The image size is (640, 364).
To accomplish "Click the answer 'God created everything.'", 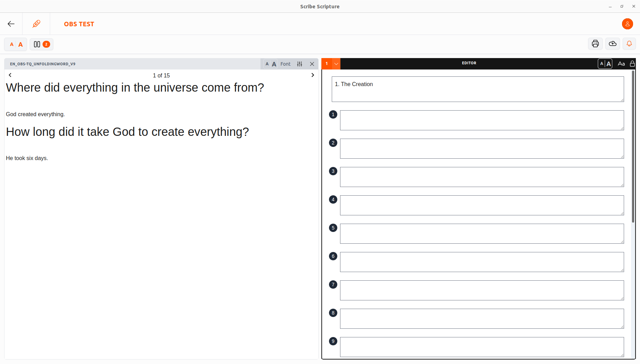I will click(35, 114).
